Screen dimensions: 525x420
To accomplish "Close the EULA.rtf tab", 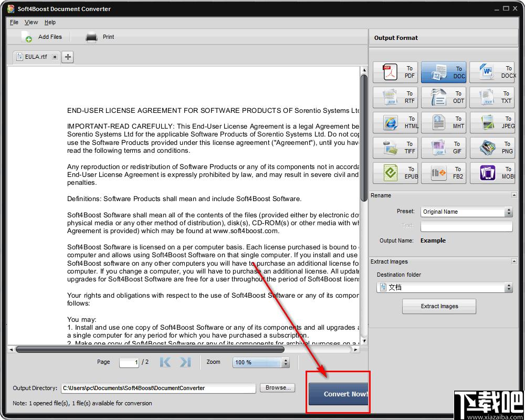I will pyautogui.click(x=55, y=57).
